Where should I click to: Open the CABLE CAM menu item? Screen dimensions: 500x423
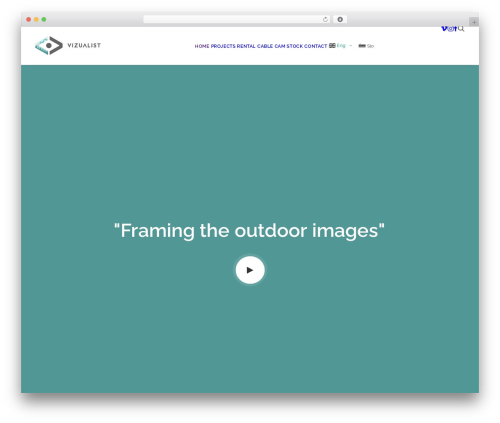tap(271, 46)
